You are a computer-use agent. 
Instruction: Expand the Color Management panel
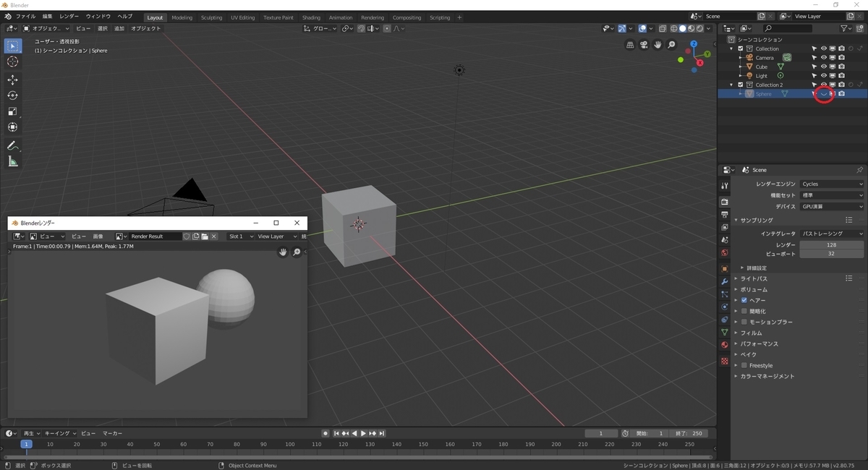[x=767, y=376]
